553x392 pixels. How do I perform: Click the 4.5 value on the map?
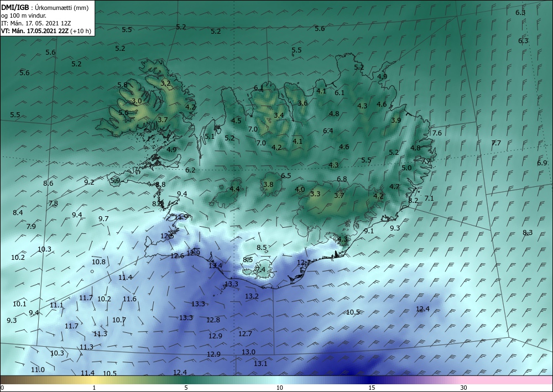coord(236,121)
